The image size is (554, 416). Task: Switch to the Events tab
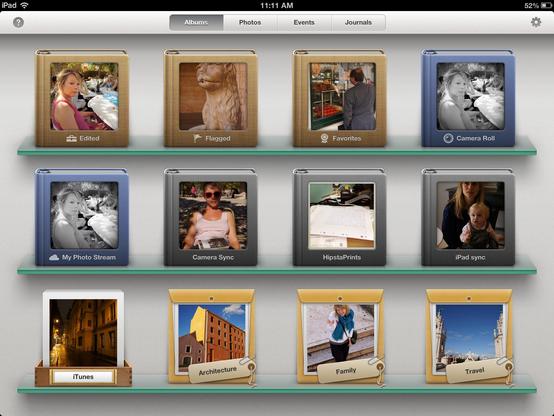point(304,22)
